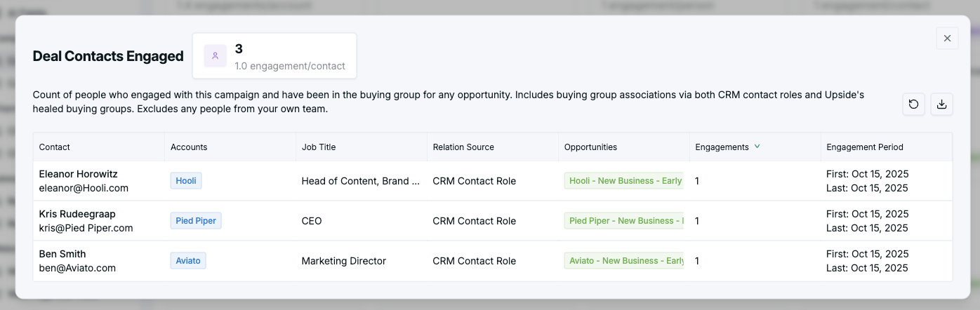Open the Hooli account tag
Screen dimensions: 980x310
(x=186, y=181)
